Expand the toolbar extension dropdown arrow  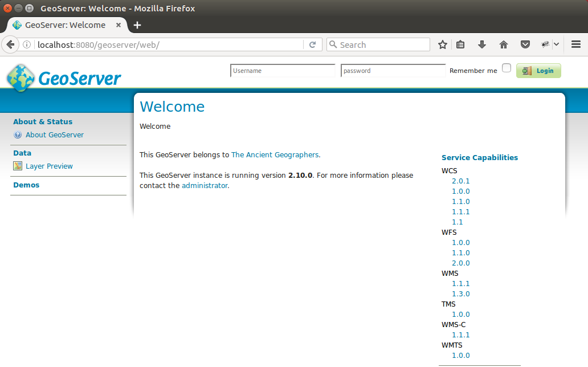[x=556, y=44]
